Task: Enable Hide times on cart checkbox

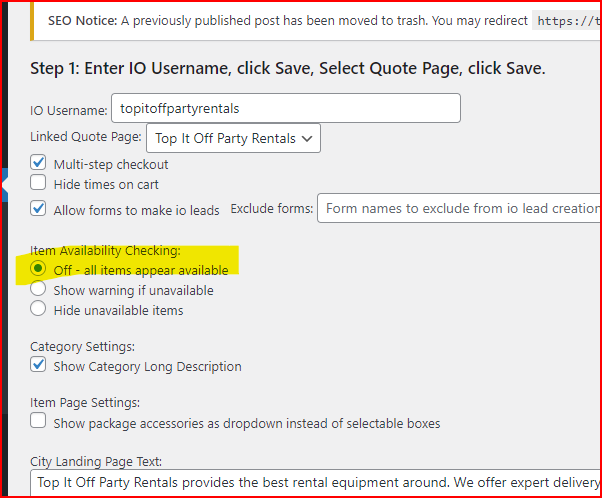Action: (38, 184)
